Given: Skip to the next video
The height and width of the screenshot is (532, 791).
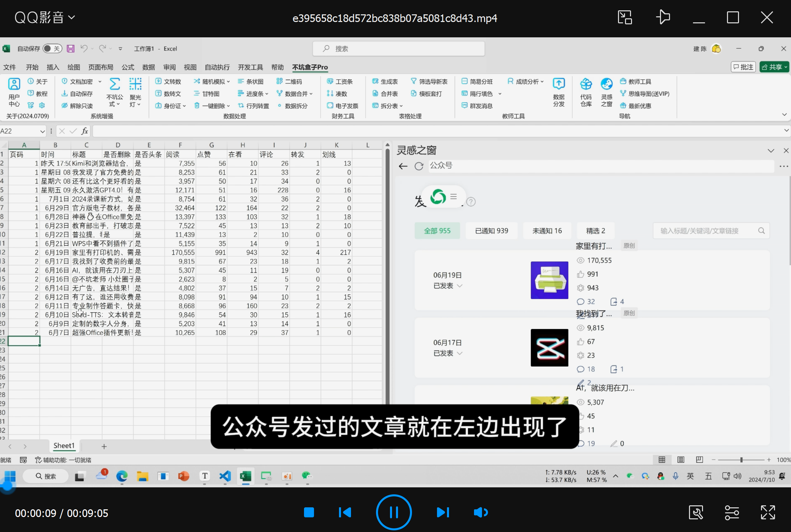Looking at the screenshot, I should coord(443,512).
